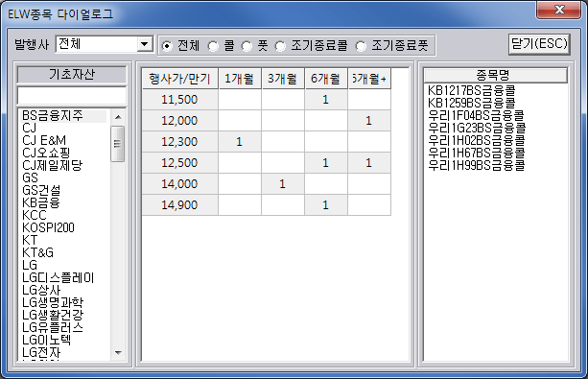Click 6개월 cell for 14,900 strike
Viewport: 588px width, 379px height.
point(326,205)
